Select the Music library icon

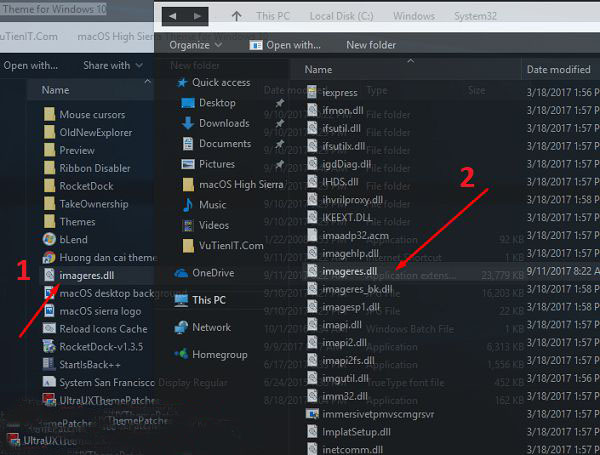pos(188,204)
